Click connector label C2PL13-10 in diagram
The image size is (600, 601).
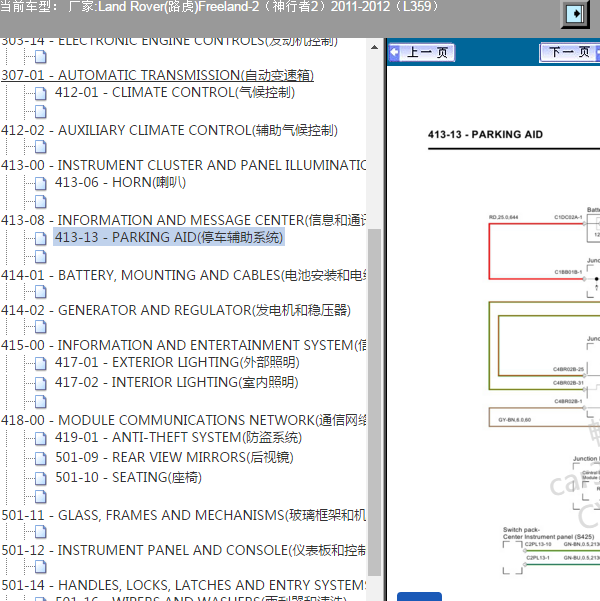[538, 544]
